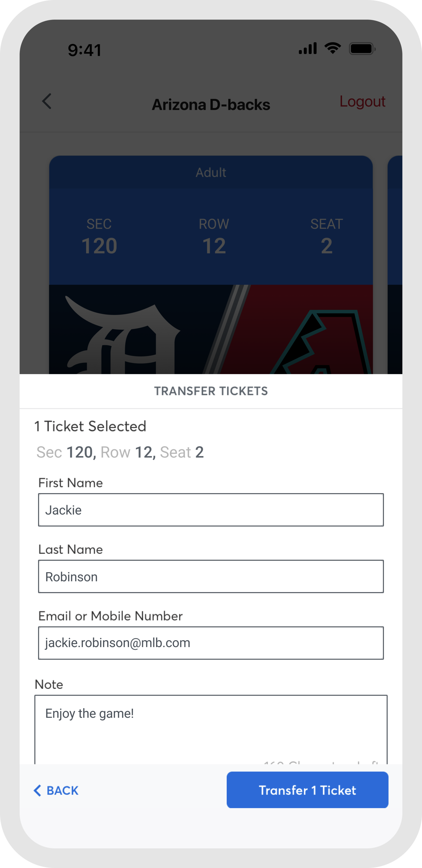Tap the Arizona D-backs page title
Viewport: 422px width, 868px height.
pos(211,105)
